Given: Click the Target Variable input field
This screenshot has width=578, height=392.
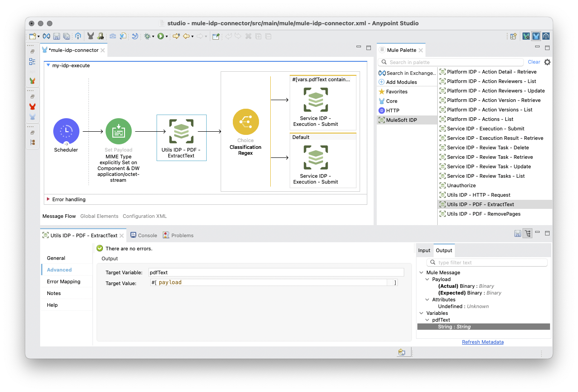Looking at the screenshot, I should tap(276, 272).
